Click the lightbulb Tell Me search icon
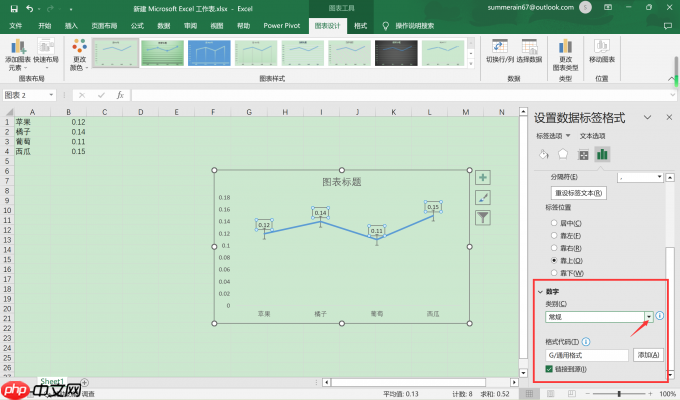This screenshot has width=680, height=400. click(x=386, y=26)
